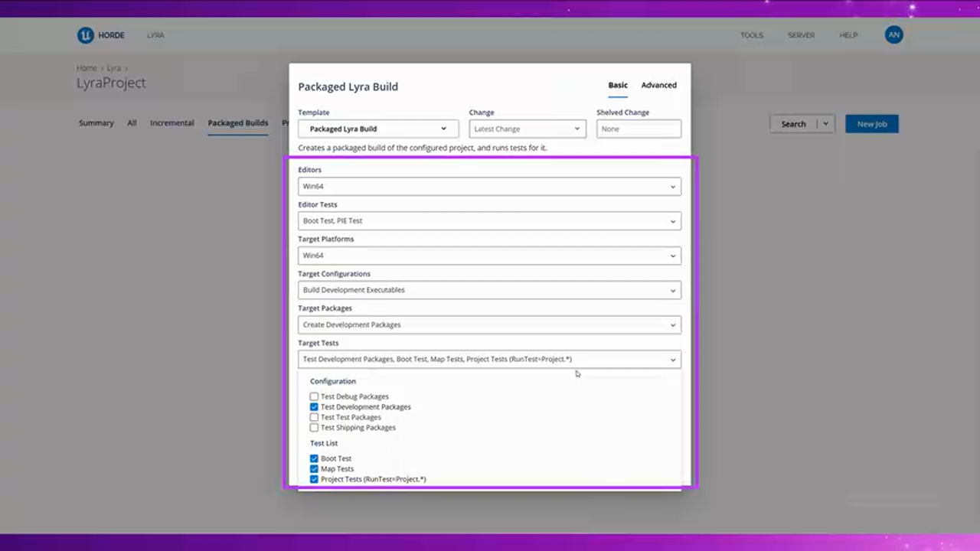Click the New Job button
Image resolution: width=980 pixels, height=551 pixels.
871,124
